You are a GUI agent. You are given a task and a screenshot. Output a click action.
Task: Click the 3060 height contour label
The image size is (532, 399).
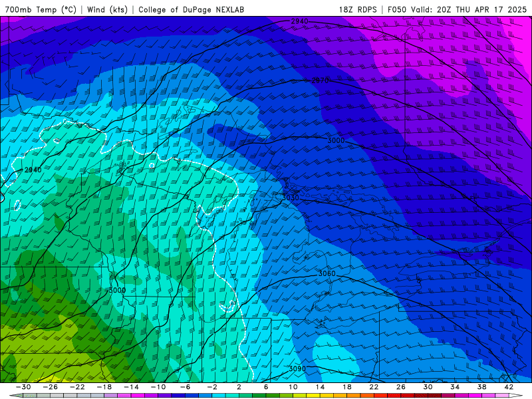coord(327,273)
